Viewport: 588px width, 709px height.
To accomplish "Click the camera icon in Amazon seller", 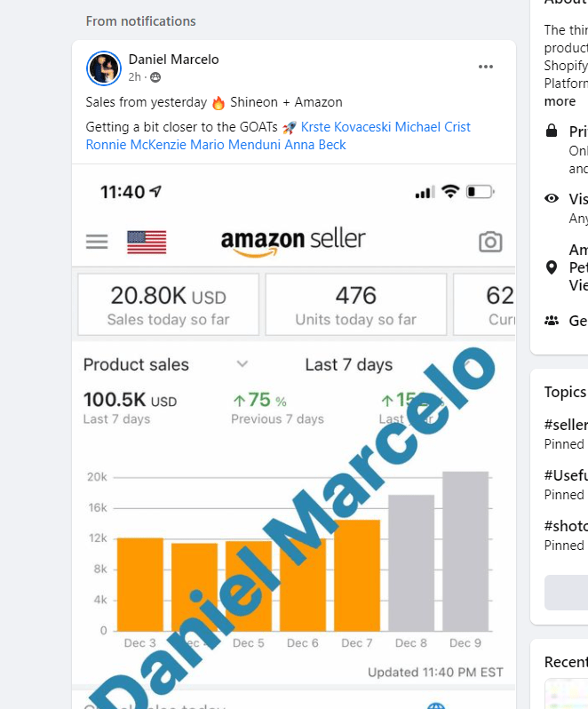I will click(x=490, y=242).
